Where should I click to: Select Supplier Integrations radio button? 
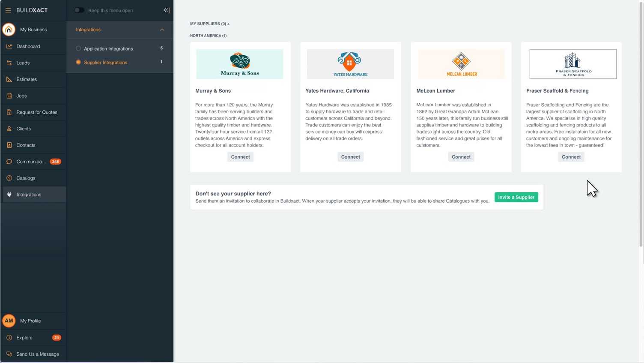coord(78,62)
